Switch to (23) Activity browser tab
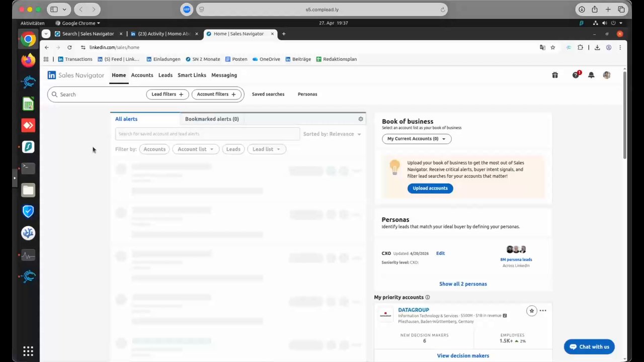This screenshot has height=362, width=644. click(x=164, y=34)
